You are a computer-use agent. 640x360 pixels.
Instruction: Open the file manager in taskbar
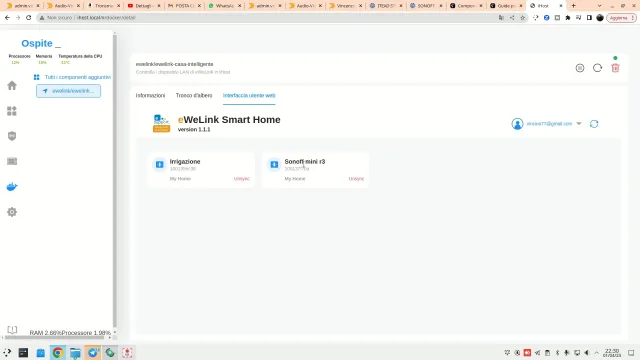click(75, 352)
